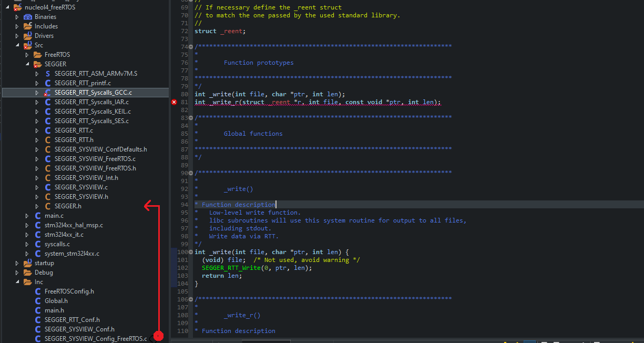Toggle code folding at line 100
The image size is (644, 343).
[190, 252]
